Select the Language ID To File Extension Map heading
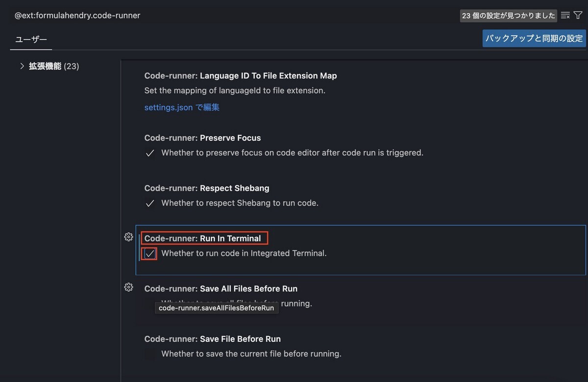Screen dimensions: 588x382 pyautogui.click(x=240, y=76)
